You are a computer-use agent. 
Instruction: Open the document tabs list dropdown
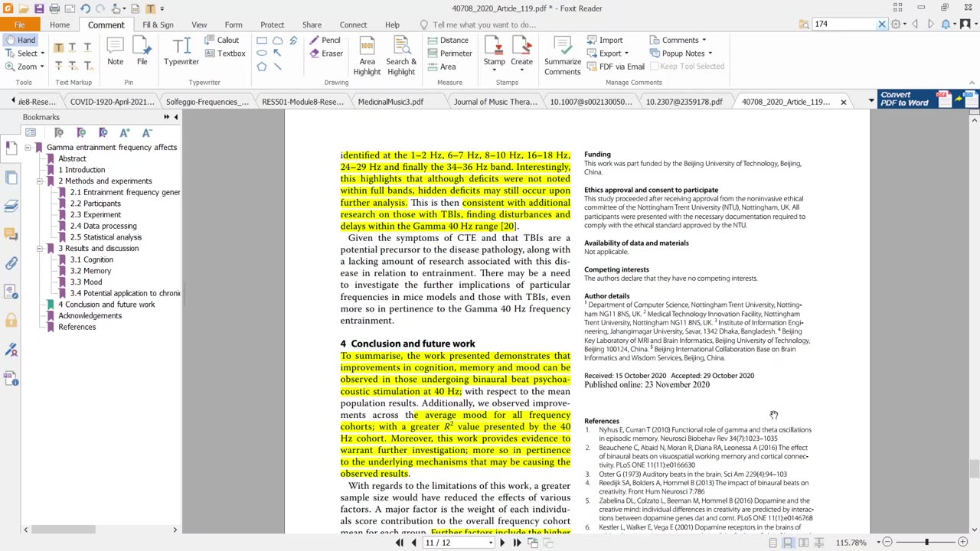pos(871,101)
